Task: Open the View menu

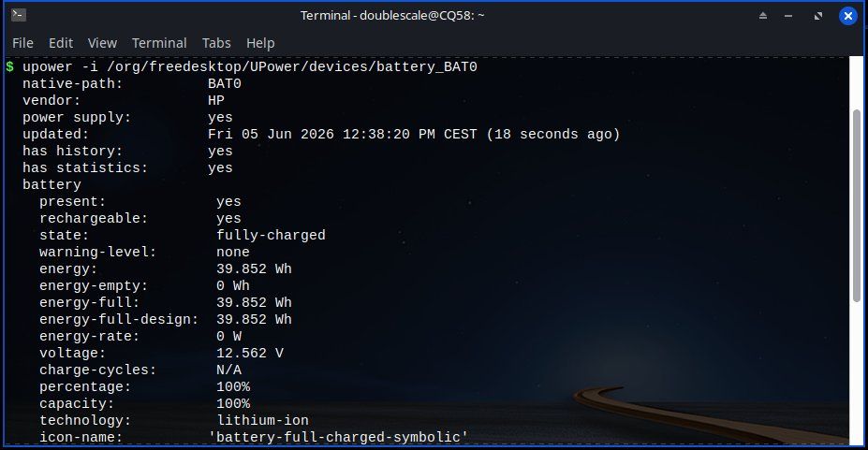Action: click(102, 43)
